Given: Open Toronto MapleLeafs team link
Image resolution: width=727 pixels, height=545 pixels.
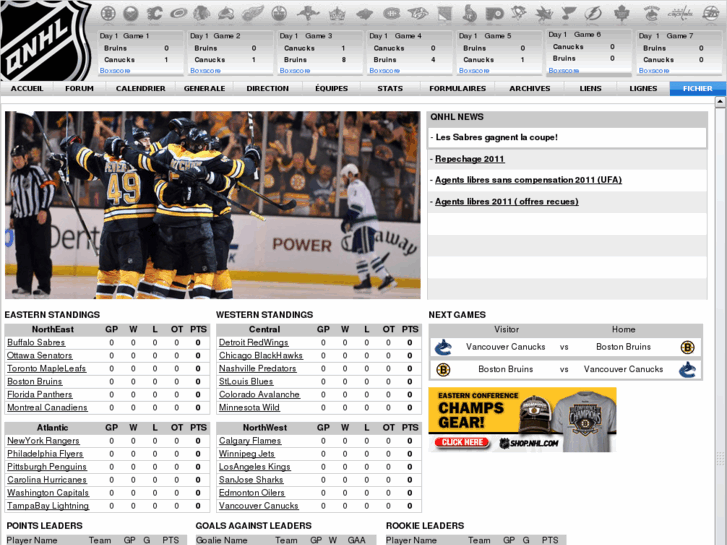Looking at the screenshot, I should point(46,369).
